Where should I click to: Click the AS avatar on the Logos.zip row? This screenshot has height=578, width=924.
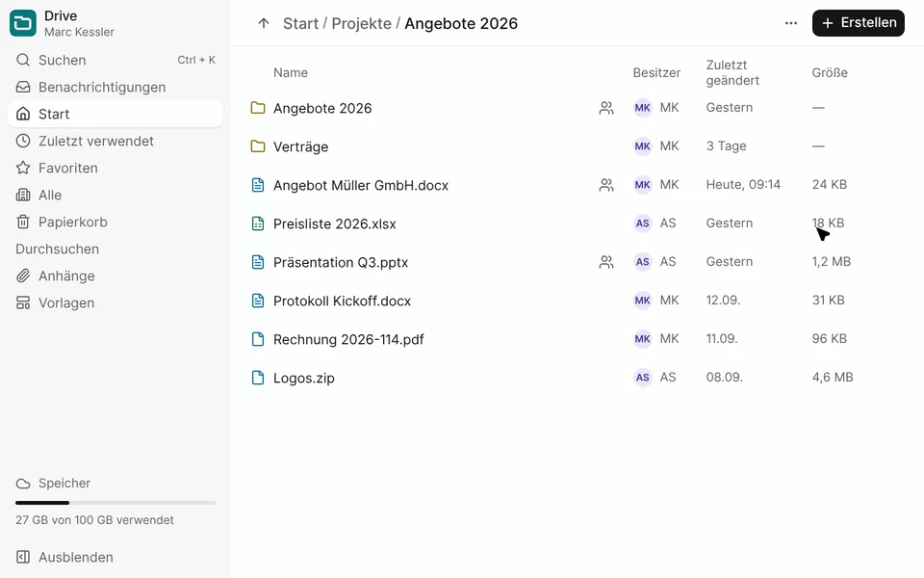pyautogui.click(x=642, y=378)
